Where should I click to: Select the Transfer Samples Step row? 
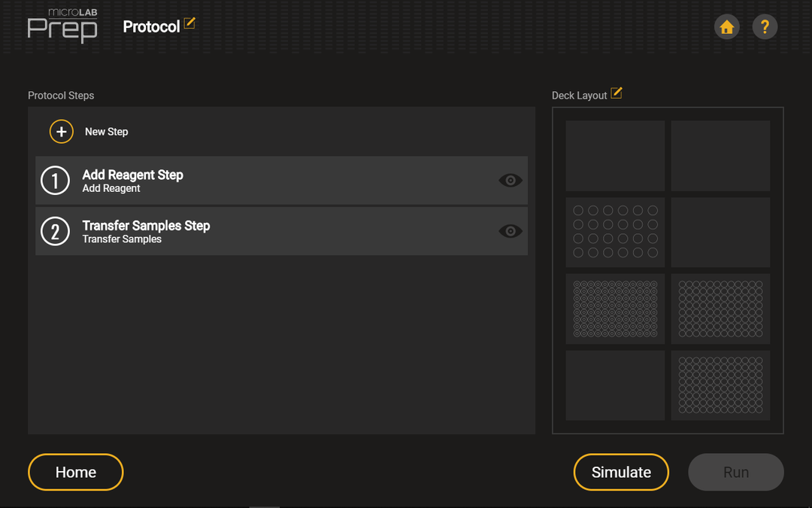click(282, 231)
